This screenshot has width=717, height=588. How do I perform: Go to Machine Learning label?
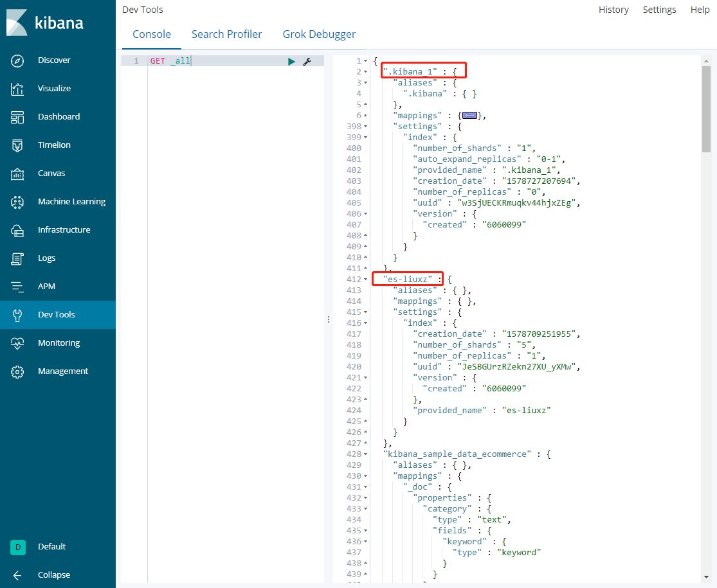pyautogui.click(x=72, y=202)
